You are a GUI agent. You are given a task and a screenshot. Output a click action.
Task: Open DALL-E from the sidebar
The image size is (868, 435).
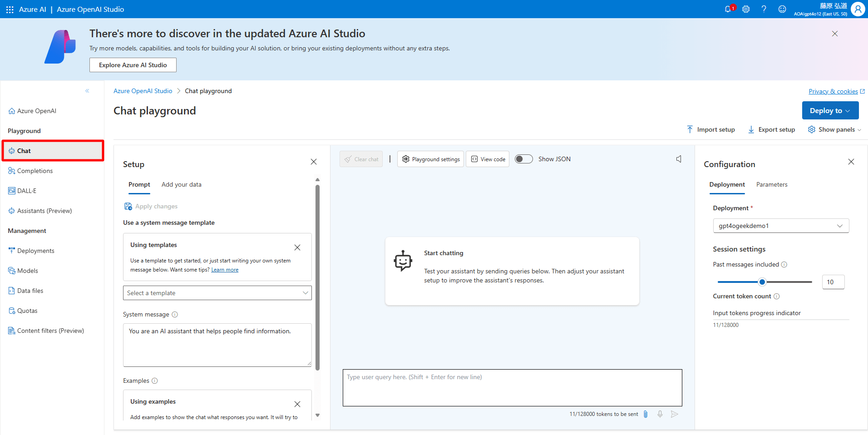(26, 190)
